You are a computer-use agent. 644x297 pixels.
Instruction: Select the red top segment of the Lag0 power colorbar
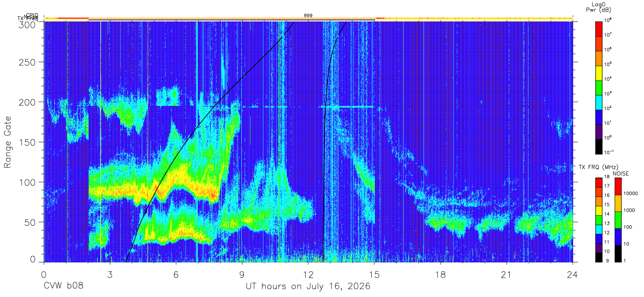pos(599,28)
